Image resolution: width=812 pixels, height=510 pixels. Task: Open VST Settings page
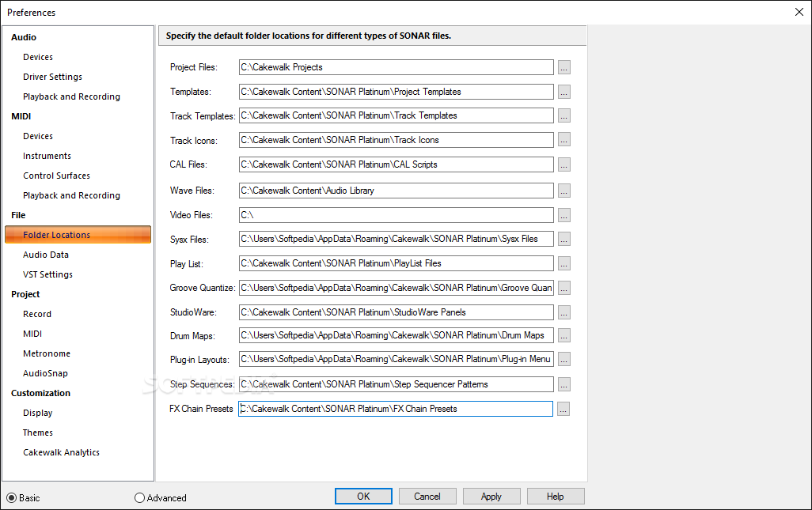click(x=47, y=274)
